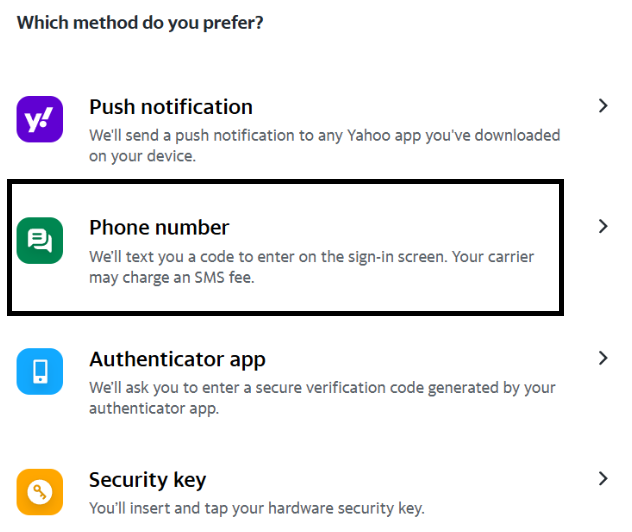Screen dimensions: 632x532
Task: Click the push notification description about Yahoo apps
Action: [x=324, y=135]
